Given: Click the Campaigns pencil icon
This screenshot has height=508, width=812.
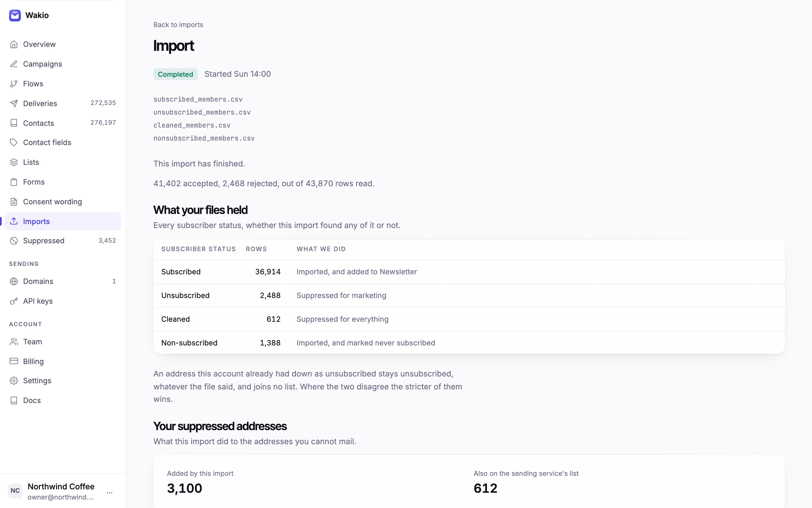Looking at the screenshot, I should click(x=14, y=64).
